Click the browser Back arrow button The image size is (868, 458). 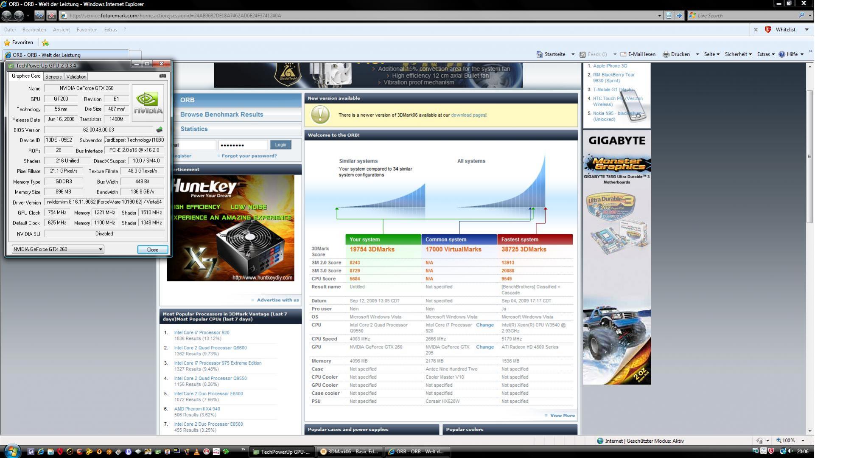[x=7, y=15]
